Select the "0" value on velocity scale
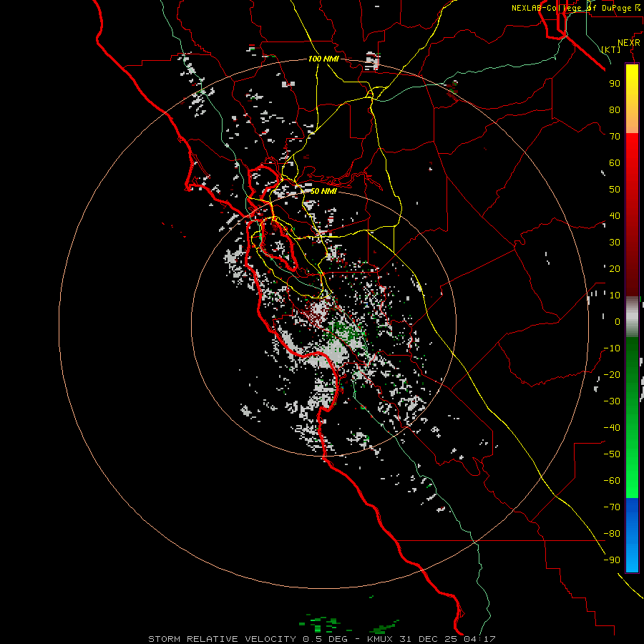 pyautogui.click(x=618, y=321)
